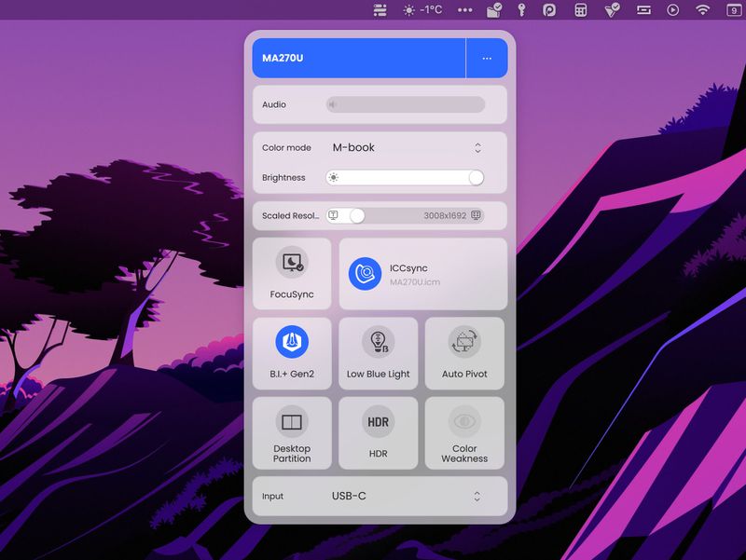Select the Color Weakness eye icon
The width and height of the screenshot is (746, 560).
tap(463, 422)
